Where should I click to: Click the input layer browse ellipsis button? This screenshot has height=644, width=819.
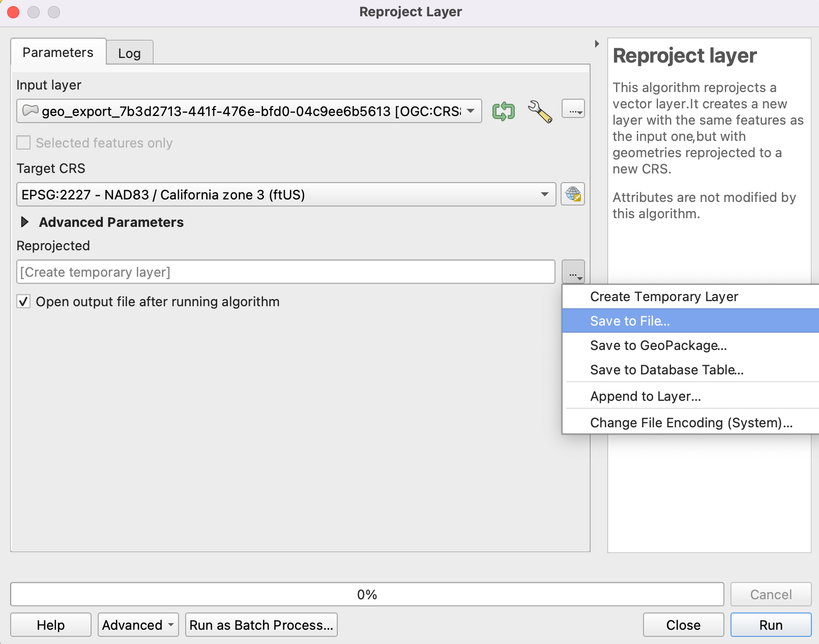click(573, 109)
